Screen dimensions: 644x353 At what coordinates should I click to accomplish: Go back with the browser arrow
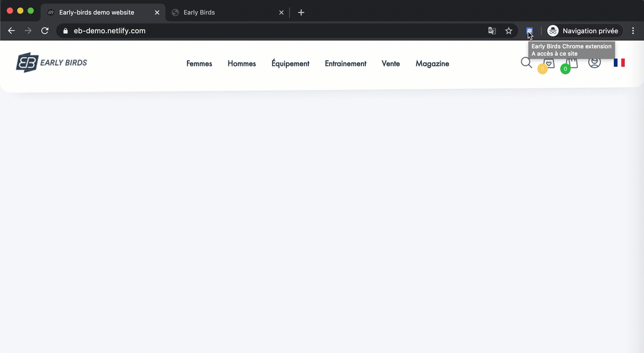[x=11, y=31]
